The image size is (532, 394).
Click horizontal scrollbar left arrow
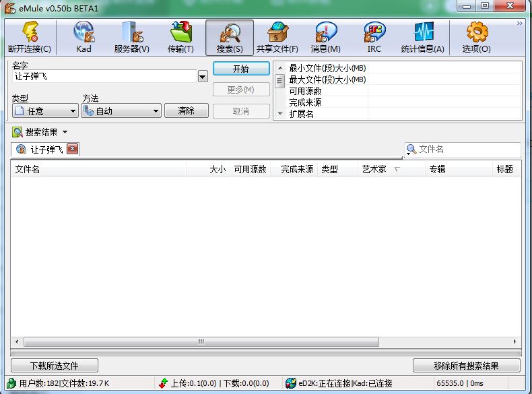point(17,341)
